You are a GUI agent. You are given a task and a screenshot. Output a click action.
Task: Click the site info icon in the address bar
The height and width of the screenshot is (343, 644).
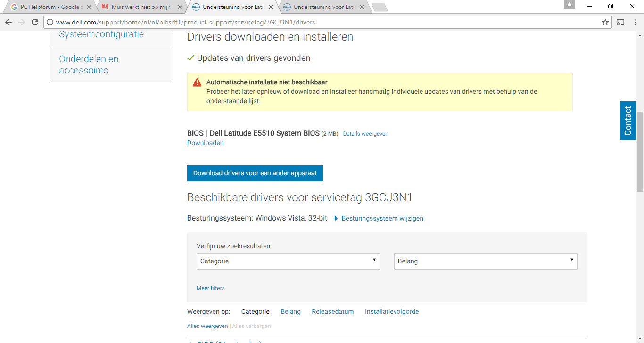click(x=50, y=22)
